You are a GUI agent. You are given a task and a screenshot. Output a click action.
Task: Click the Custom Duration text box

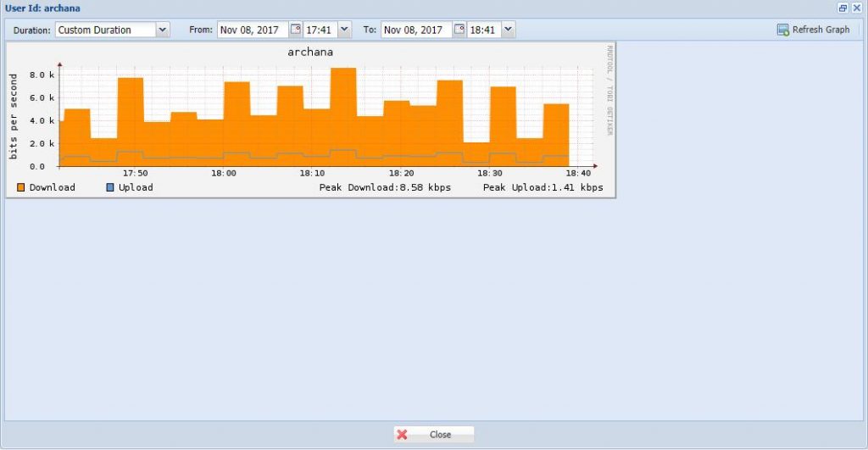tap(105, 30)
